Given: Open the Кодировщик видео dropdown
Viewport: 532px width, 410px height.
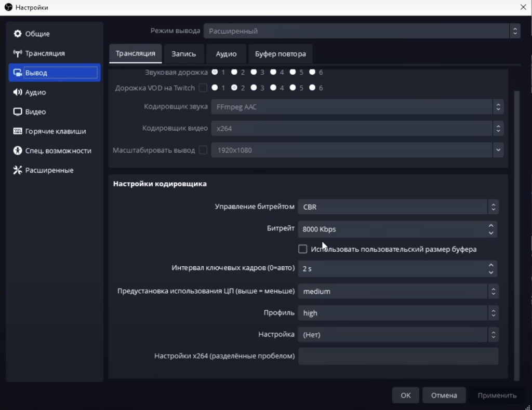Looking at the screenshot, I should click(357, 128).
